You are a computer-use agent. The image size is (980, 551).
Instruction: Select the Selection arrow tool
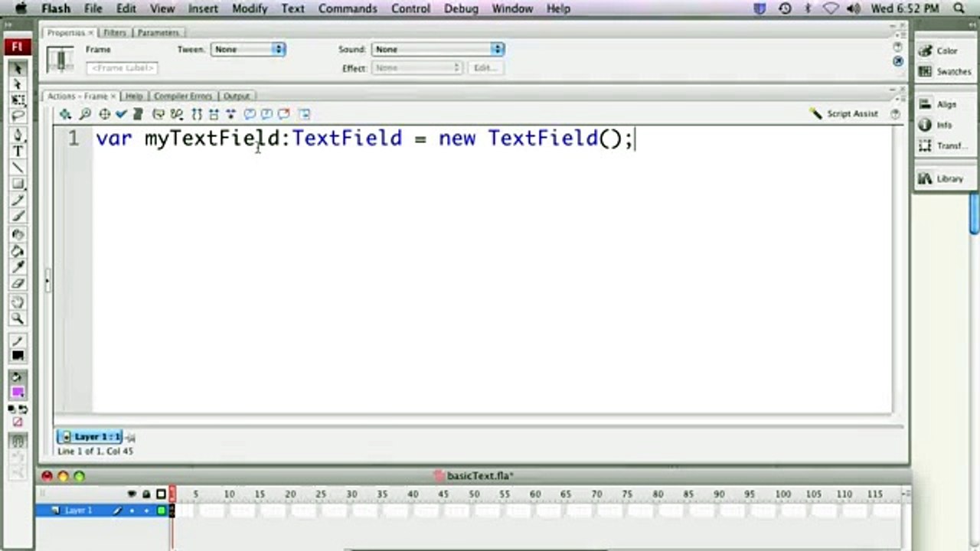18,69
